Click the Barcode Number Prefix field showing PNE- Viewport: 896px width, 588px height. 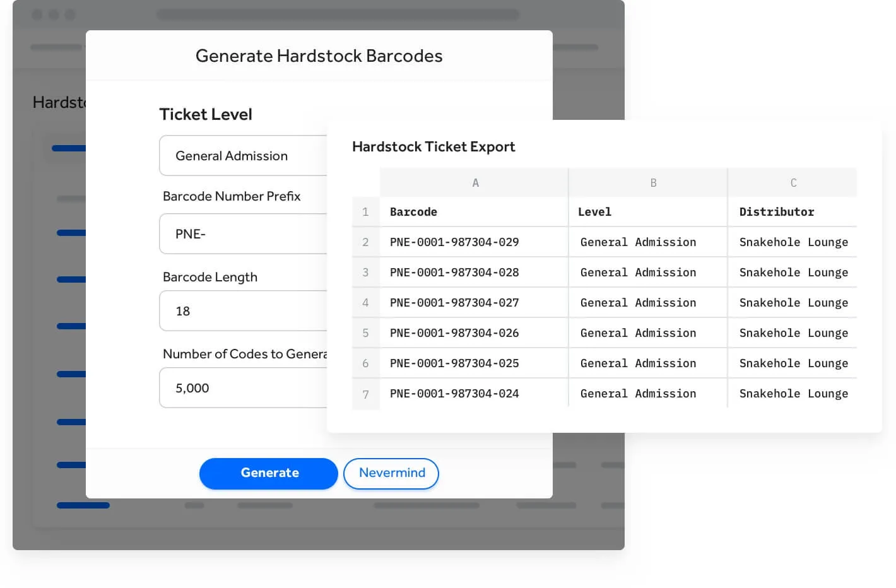click(244, 233)
